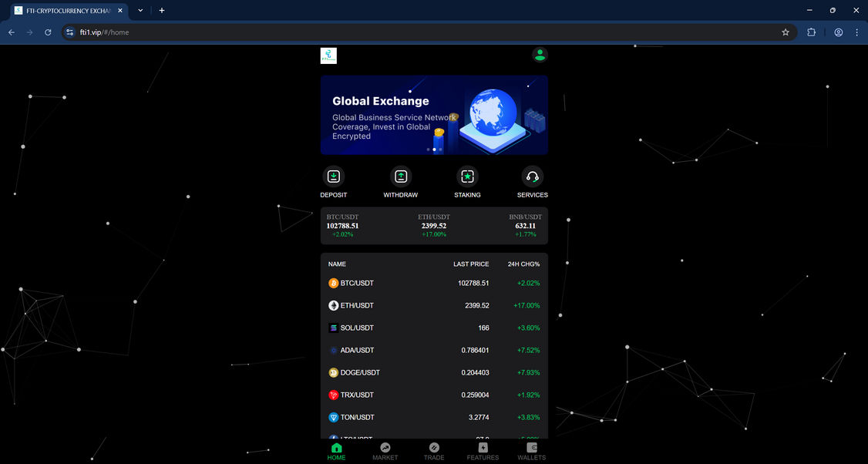Select the TRX/USDT row in the list
This screenshot has width=868, height=464.
434,395
